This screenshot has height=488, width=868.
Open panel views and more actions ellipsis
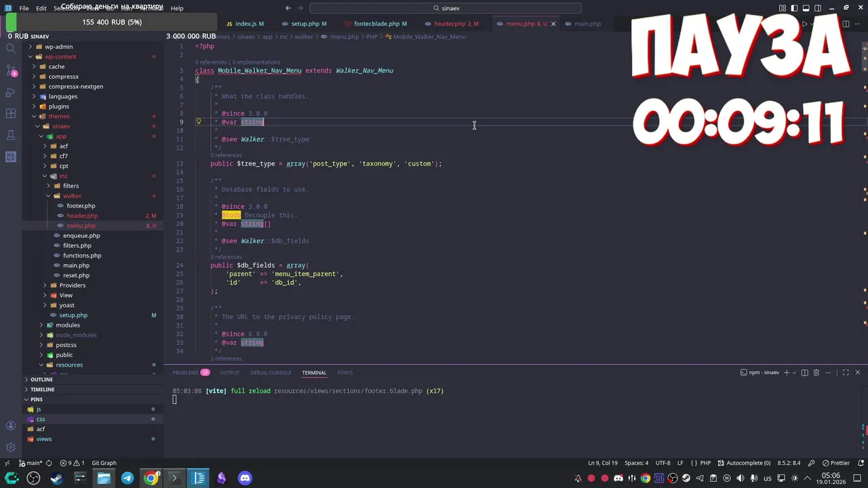pyautogui.click(x=828, y=372)
